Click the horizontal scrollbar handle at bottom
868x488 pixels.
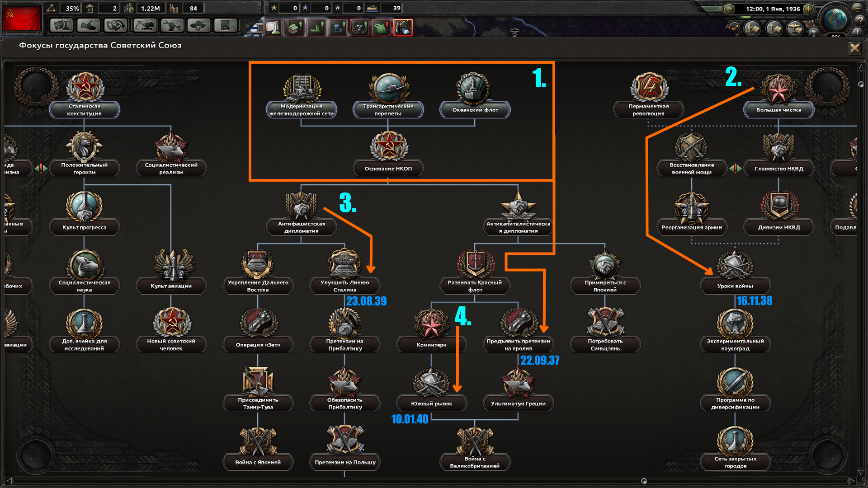coord(644,481)
